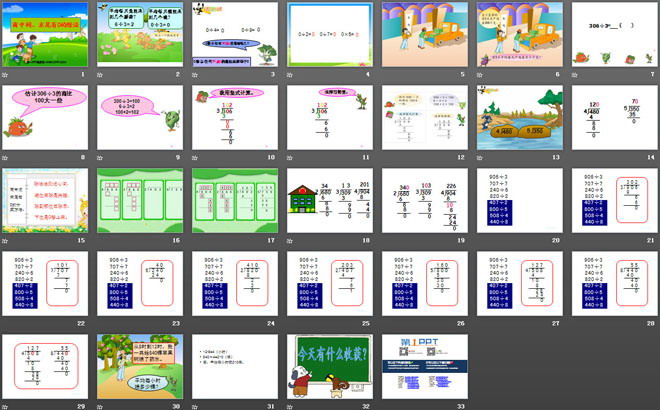Pick slide 20 with the division problem list

pos(515,200)
